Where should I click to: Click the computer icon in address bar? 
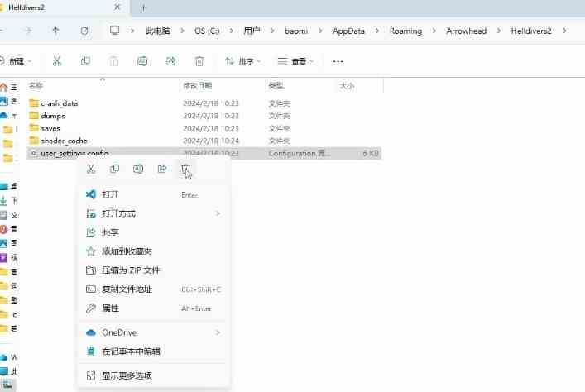[114, 31]
